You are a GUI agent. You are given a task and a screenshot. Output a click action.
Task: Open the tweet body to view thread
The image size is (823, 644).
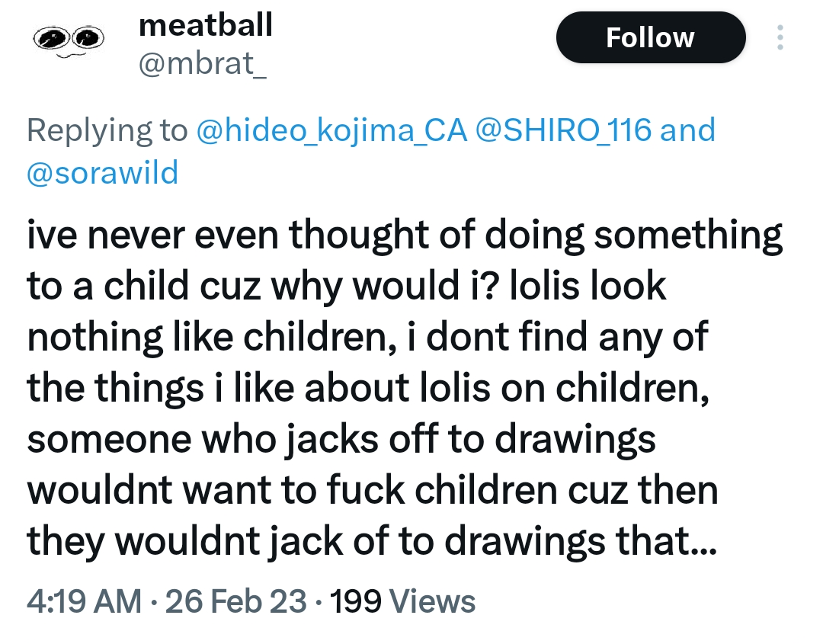405,388
